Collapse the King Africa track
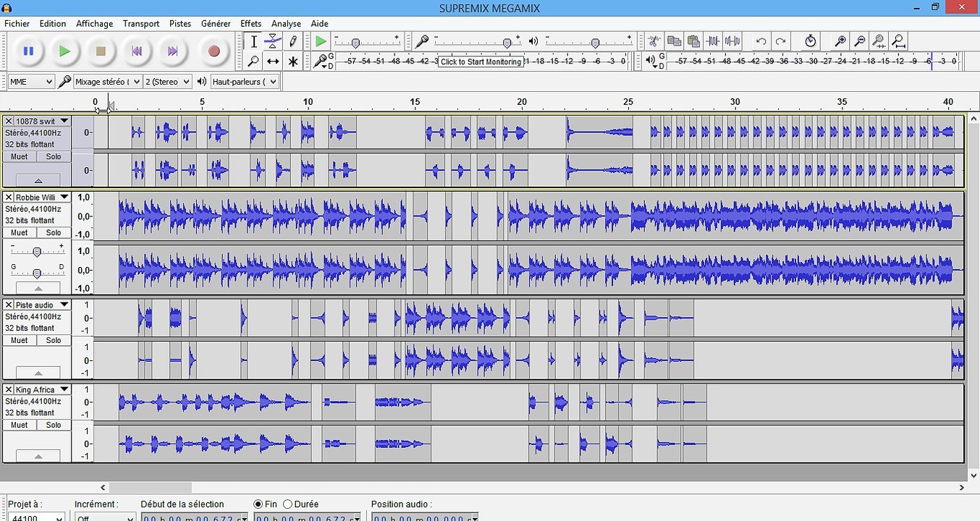 (38, 457)
